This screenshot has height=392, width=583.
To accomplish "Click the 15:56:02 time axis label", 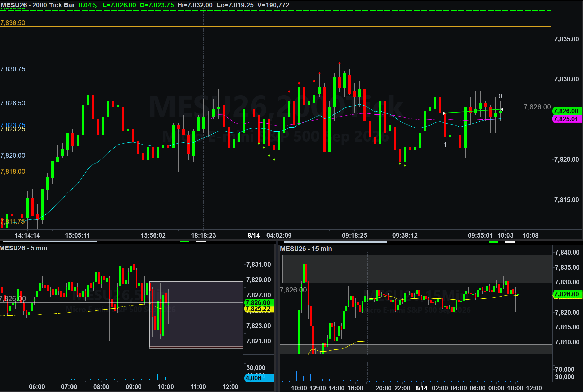I will coord(153,235).
